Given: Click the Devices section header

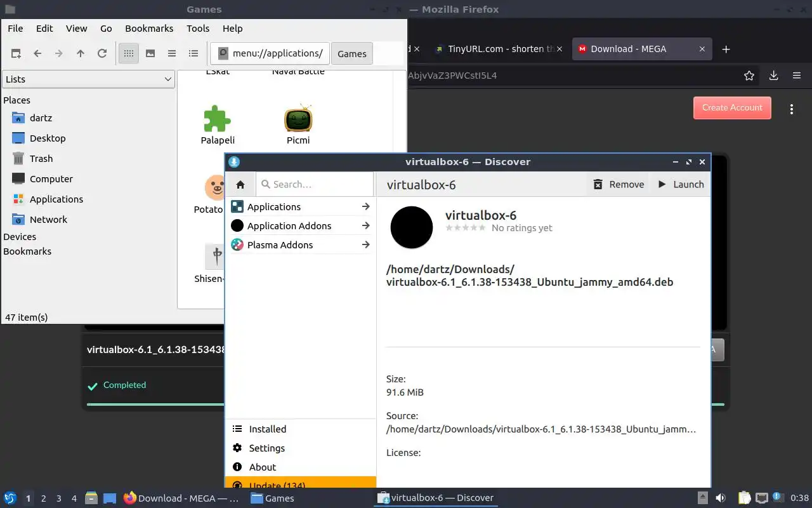Looking at the screenshot, I should click(20, 237).
